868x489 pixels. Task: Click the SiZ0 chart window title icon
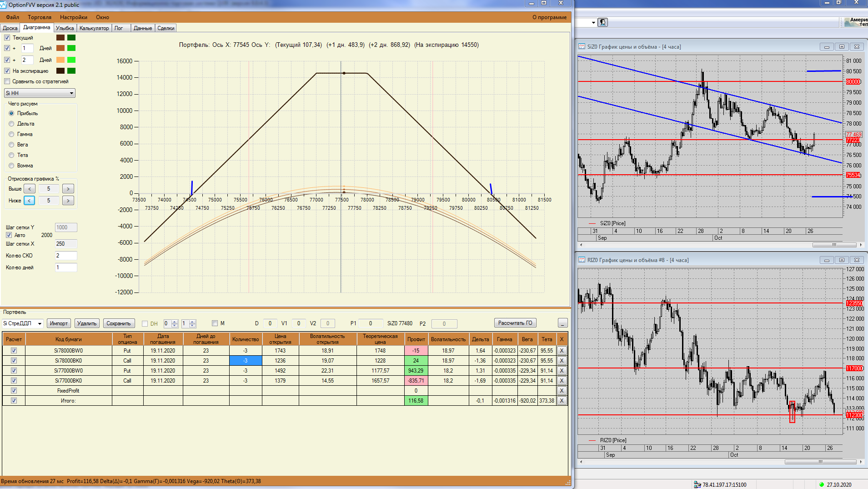click(x=582, y=47)
